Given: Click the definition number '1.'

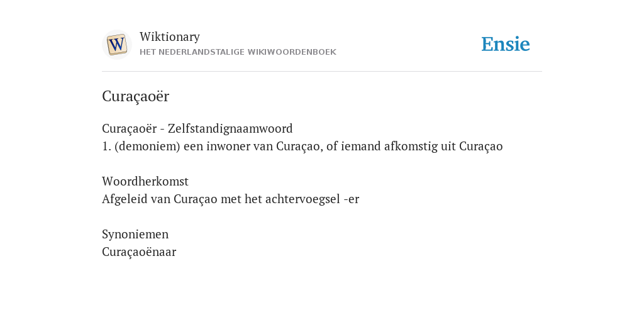Looking at the screenshot, I should pyautogui.click(x=107, y=146).
